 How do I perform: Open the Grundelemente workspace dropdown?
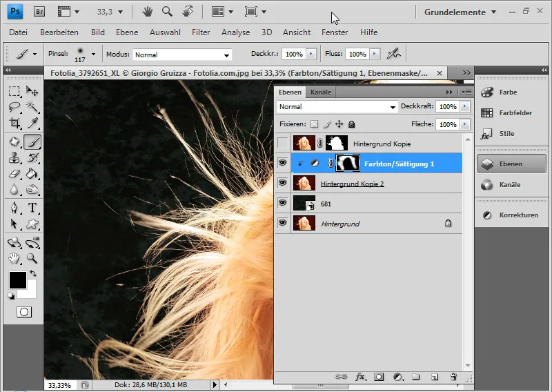tap(460, 12)
